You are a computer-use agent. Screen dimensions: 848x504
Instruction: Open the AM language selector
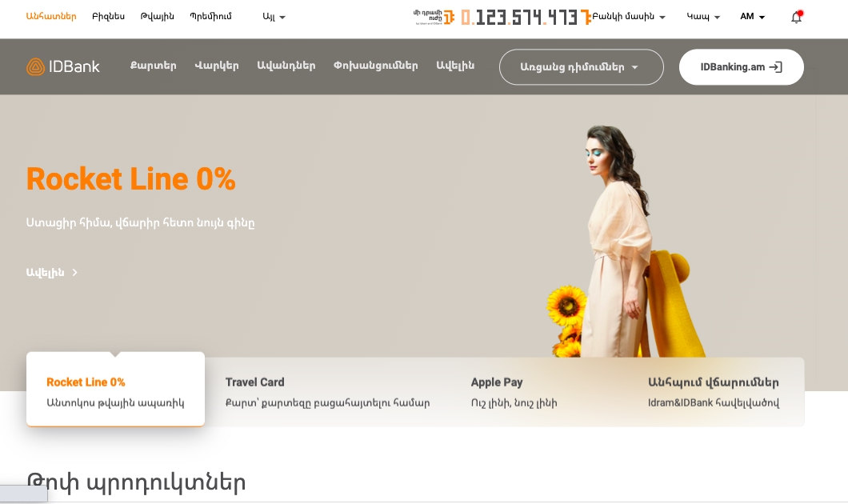752,17
